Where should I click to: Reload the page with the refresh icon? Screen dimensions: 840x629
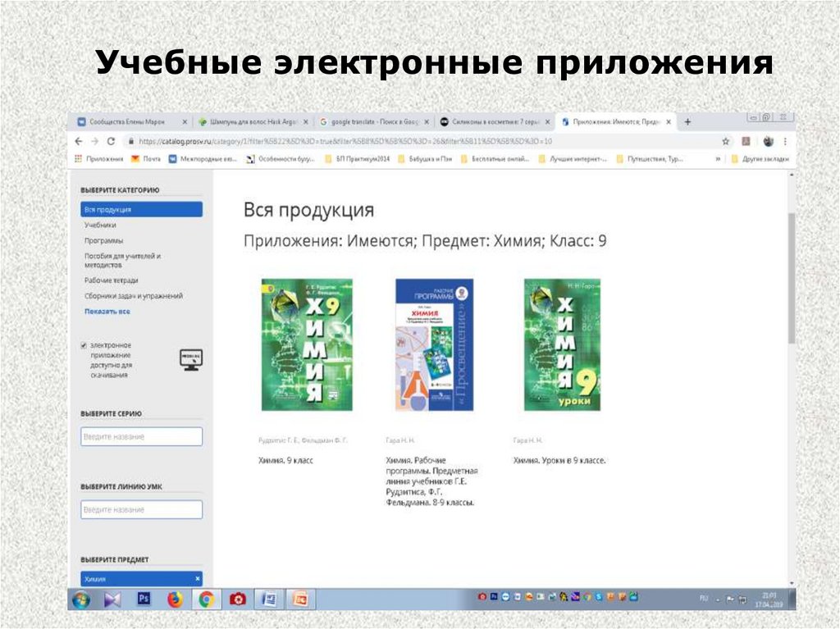point(111,141)
